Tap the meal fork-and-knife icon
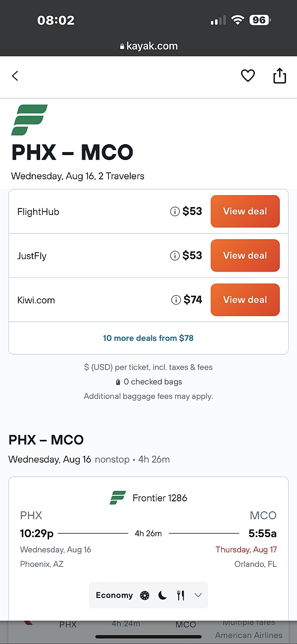Viewport: 297px width, 644px height. tap(181, 595)
